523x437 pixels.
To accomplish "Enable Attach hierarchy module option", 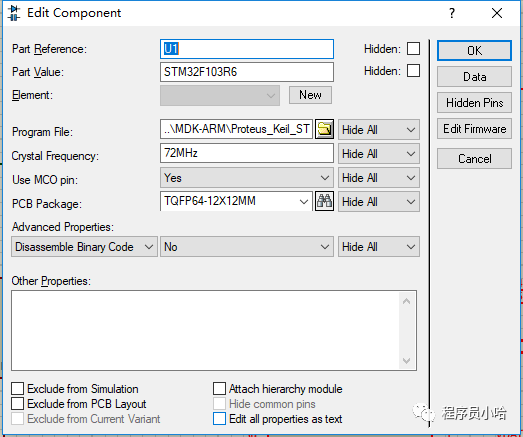I will click(219, 389).
